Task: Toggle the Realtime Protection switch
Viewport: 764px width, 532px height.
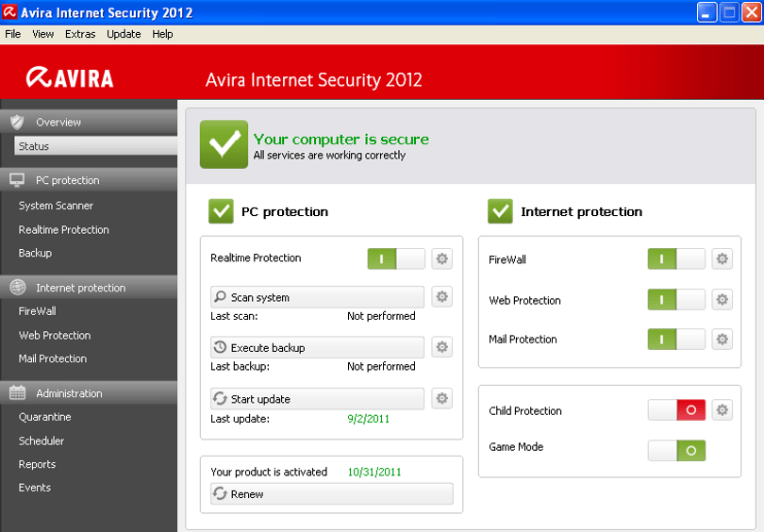Action: (396, 258)
